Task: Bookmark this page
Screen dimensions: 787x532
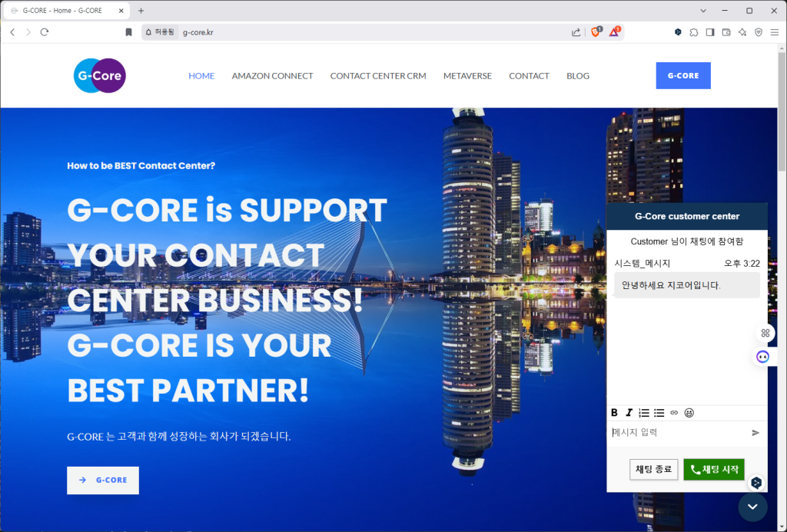Action: pos(128,32)
